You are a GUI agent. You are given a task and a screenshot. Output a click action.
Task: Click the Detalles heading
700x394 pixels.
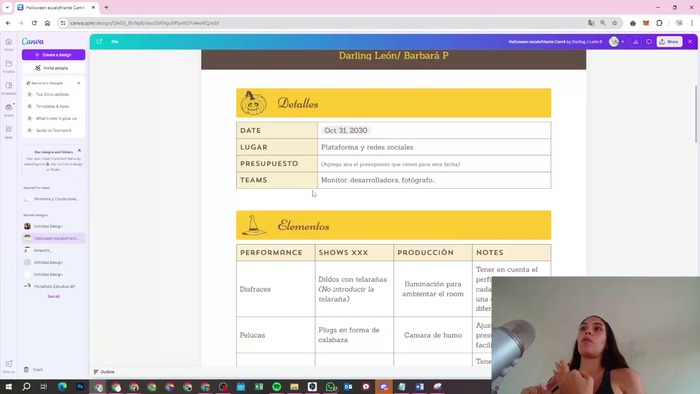pos(298,104)
